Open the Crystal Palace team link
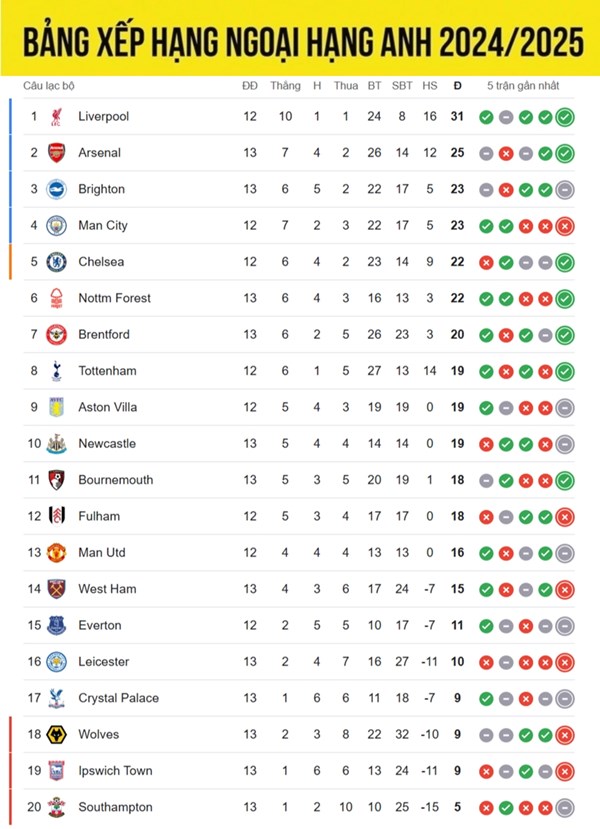 (118, 698)
